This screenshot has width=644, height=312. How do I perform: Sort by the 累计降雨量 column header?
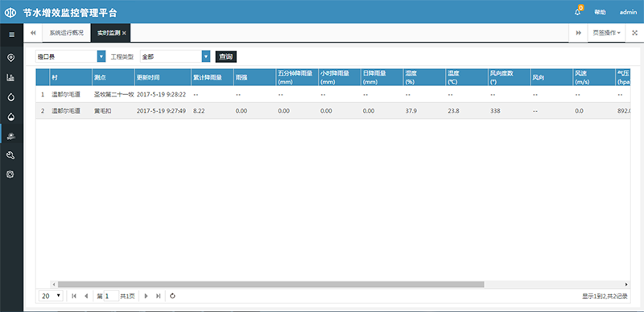[x=213, y=77]
